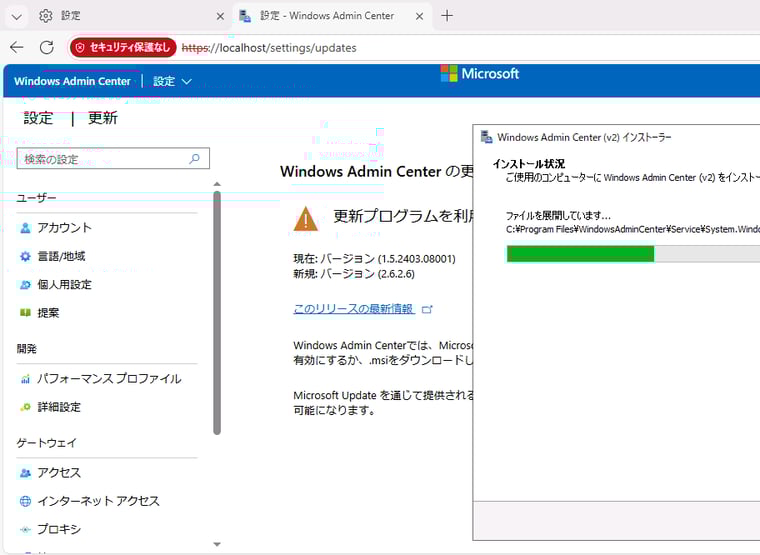Click the Microsoft logo in header
Screen dimensions: 760x555
point(480,74)
